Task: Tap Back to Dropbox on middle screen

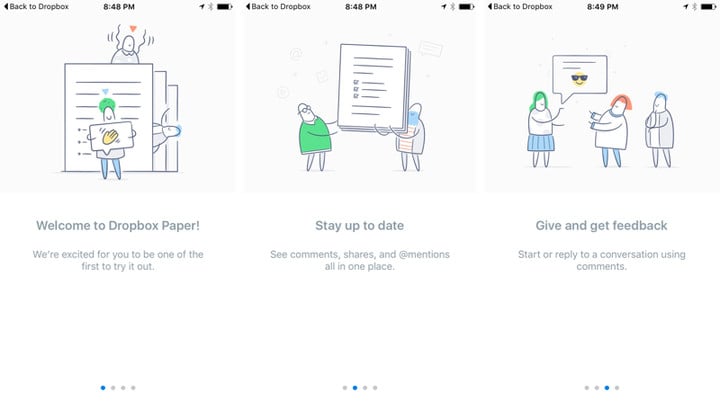Action: click(x=278, y=7)
